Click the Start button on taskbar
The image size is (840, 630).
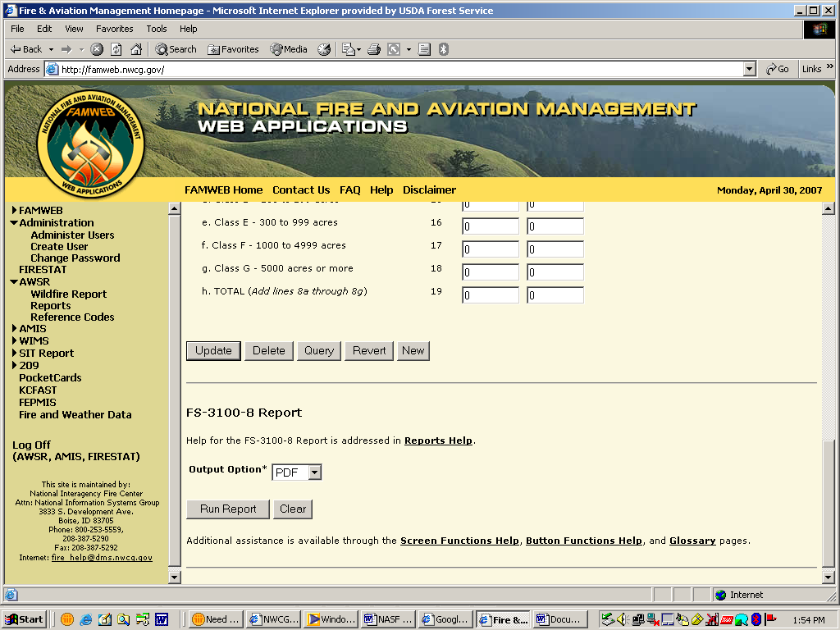coord(25,619)
